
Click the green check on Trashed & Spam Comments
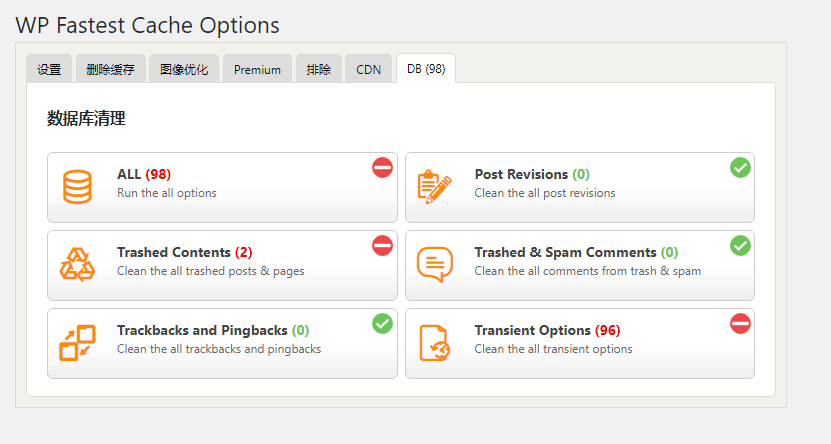740,246
